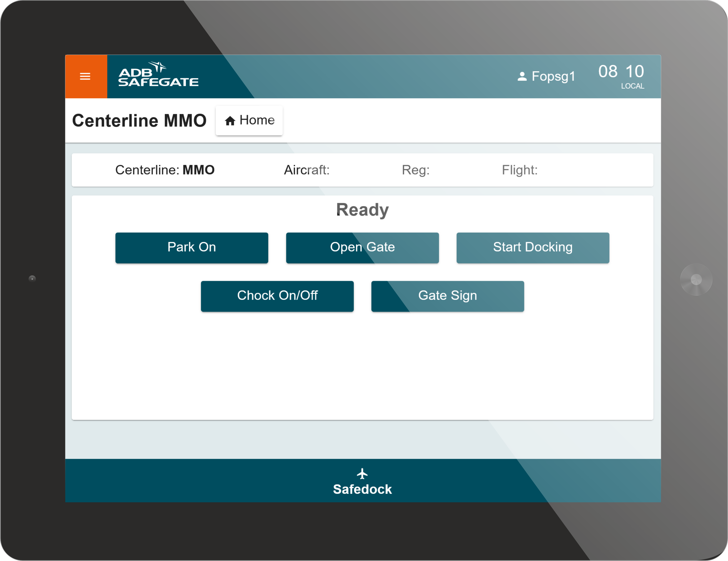Navigate to Home

coord(249,120)
